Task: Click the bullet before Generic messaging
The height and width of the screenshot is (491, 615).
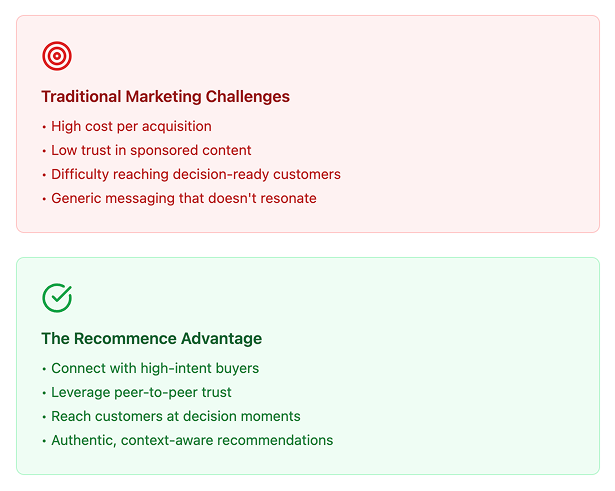Action: (44, 199)
